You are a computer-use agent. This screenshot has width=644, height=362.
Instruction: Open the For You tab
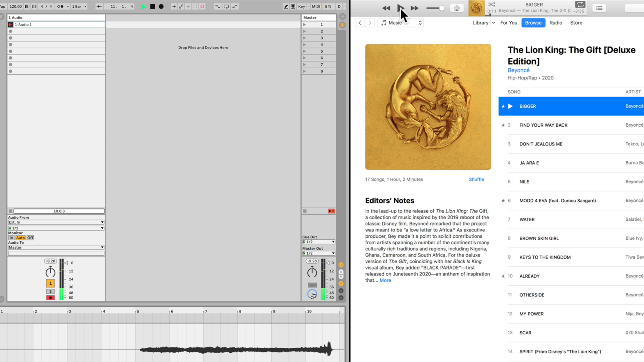(x=509, y=23)
